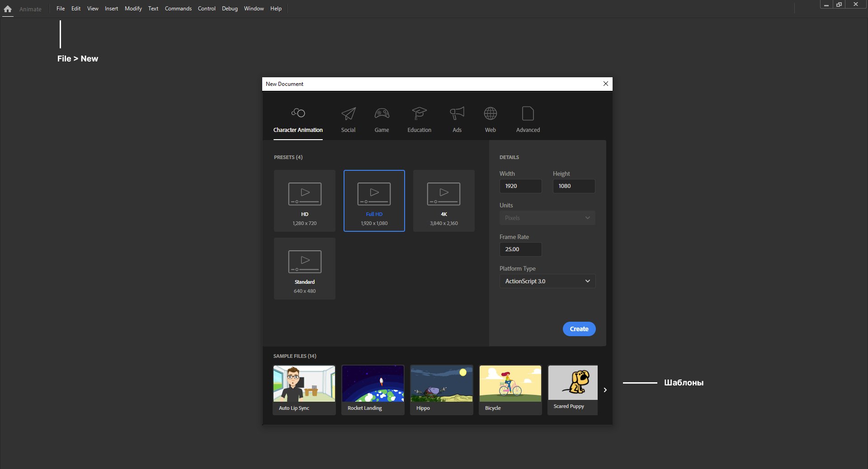The height and width of the screenshot is (469, 868).
Task: Switch to the Ads tab label
Action: point(457,130)
